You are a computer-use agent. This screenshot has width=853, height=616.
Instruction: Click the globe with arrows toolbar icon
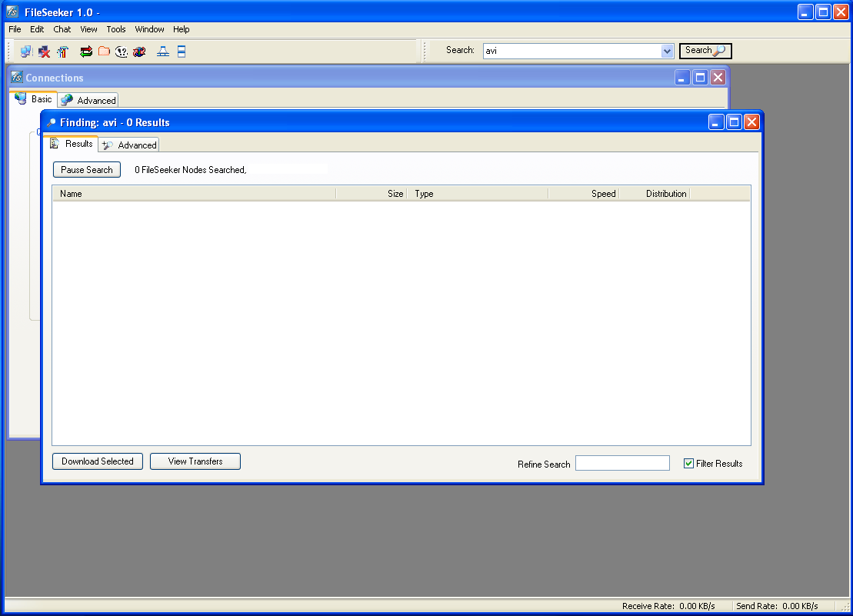(140, 52)
